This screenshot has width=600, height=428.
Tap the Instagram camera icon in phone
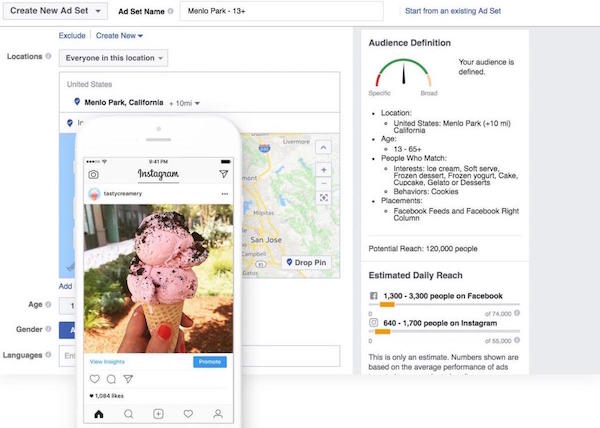pyautogui.click(x=93, y=175)
